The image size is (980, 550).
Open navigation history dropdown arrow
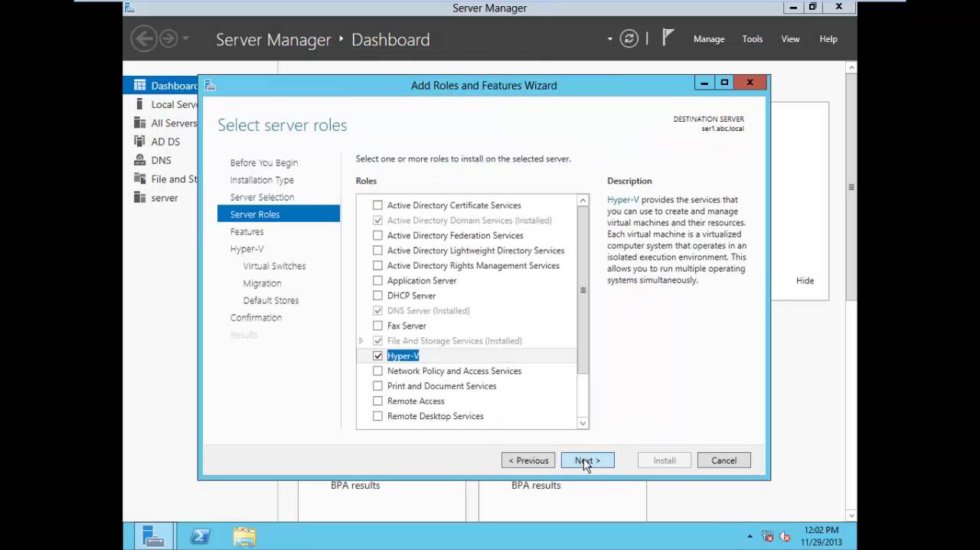coord(186,38)
